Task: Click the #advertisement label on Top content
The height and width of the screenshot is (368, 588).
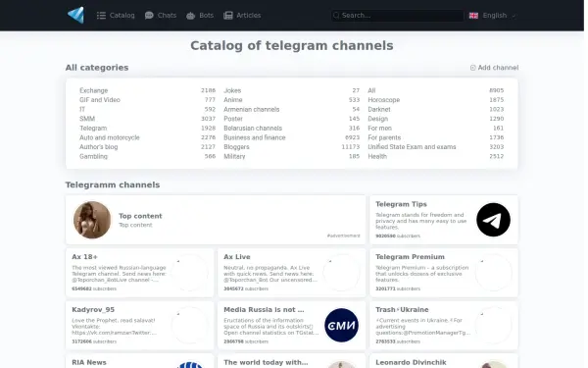Action: pyautogui.click(x=344, y=236)
